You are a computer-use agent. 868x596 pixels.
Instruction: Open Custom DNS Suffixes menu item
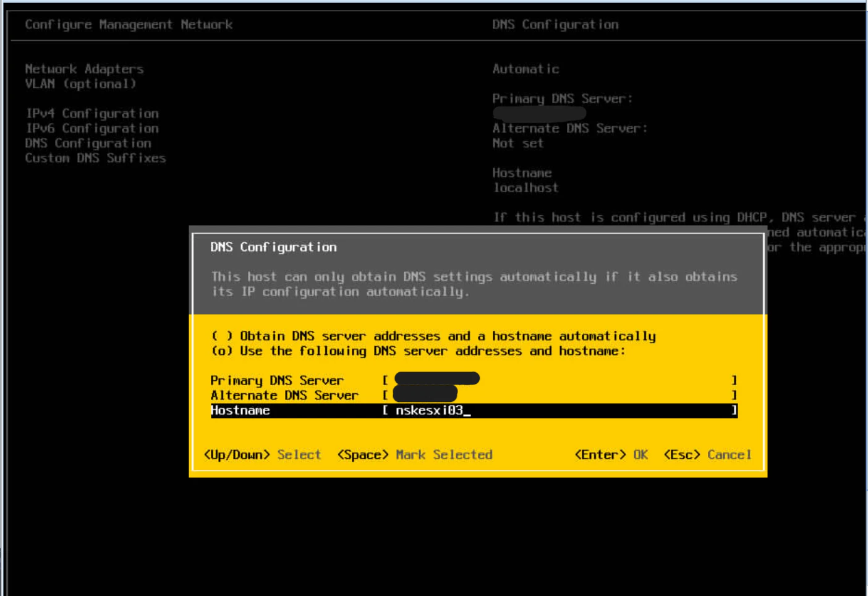tap(95, 158)
